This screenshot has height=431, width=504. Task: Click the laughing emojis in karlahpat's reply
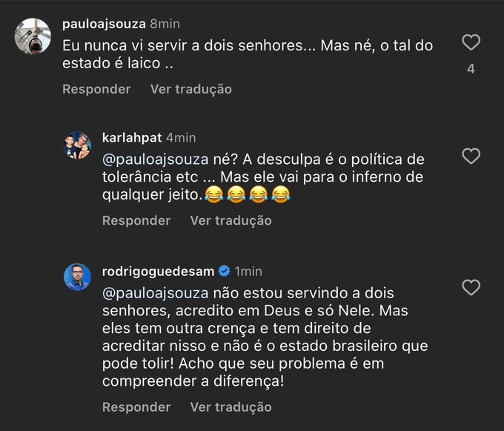247,195
